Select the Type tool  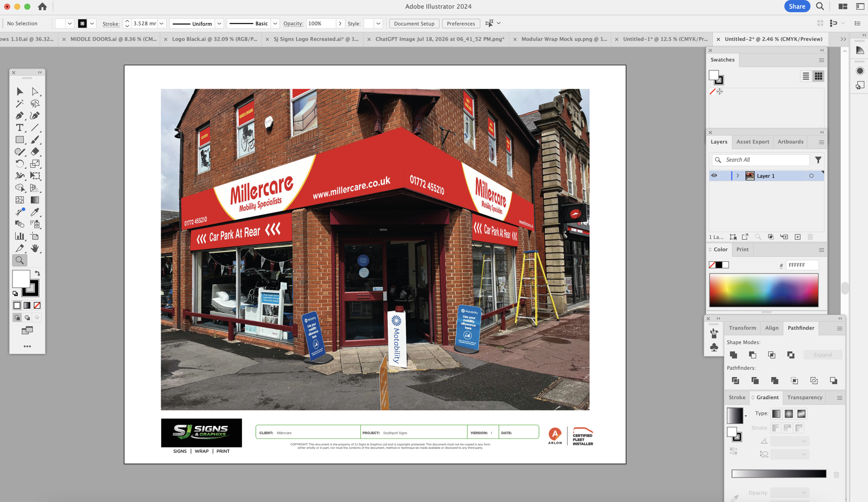[x=20, y=128]
